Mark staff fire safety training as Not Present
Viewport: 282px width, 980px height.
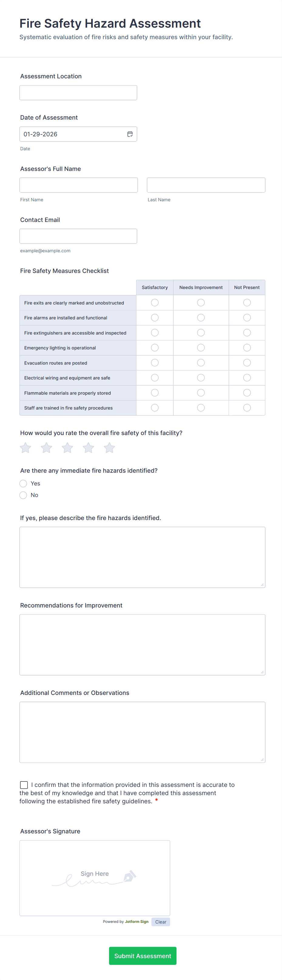click(247, 407)
